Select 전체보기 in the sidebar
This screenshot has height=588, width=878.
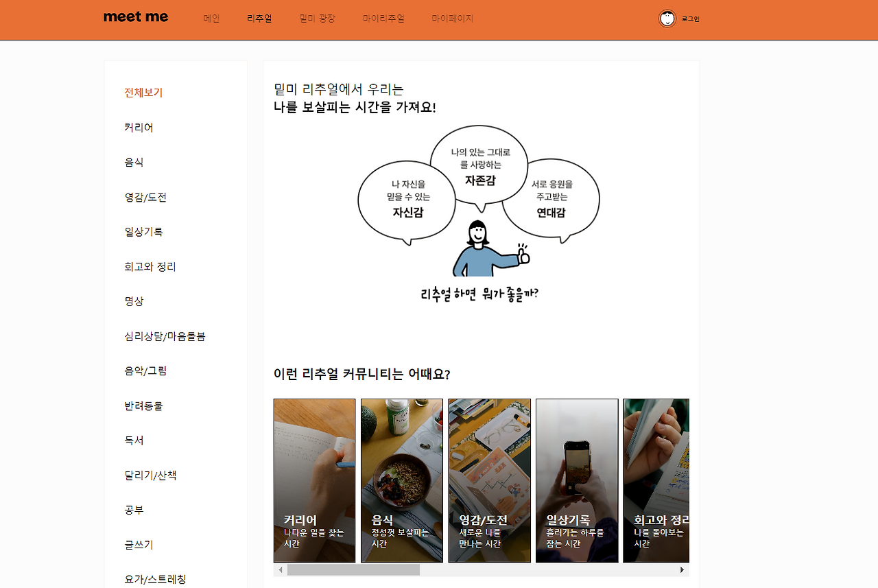point(143,93)
